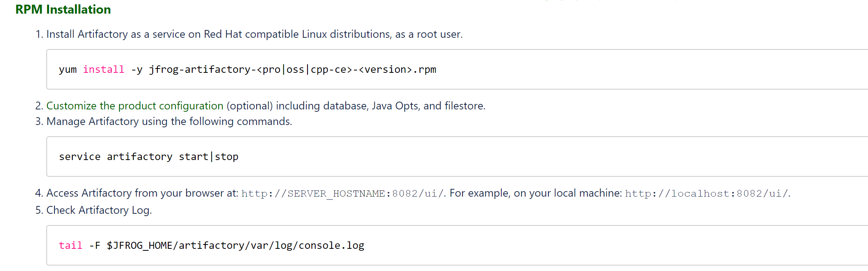The width and height of the screenshot is (868, 271).
Task: Click the SERVER_HOSTNAME:8082 URL text
Action: (x=343, y=194)
